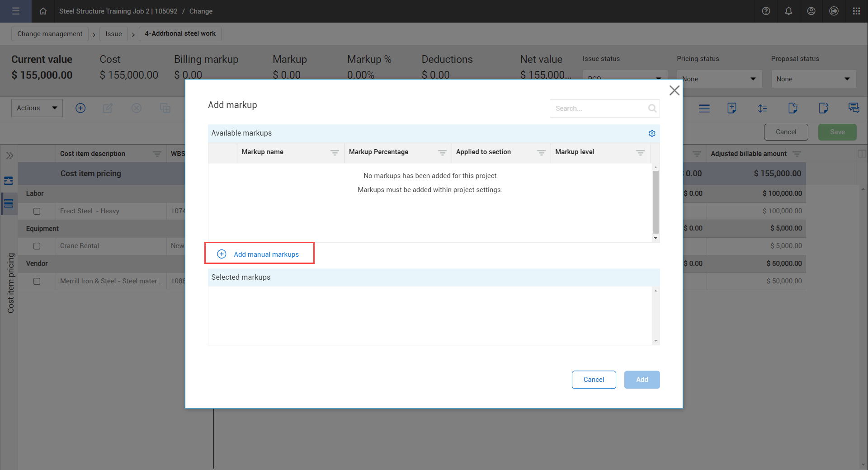Open the help question mark icon
Image resolution: width=868 pixels, height=470 pixels.
tap(766, 11)
